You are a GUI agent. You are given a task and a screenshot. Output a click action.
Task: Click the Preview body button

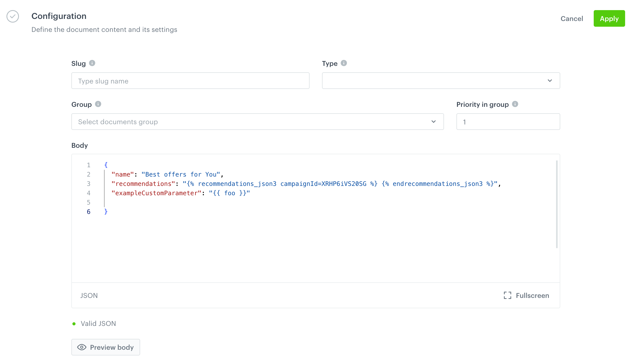[x=106, y=347]
